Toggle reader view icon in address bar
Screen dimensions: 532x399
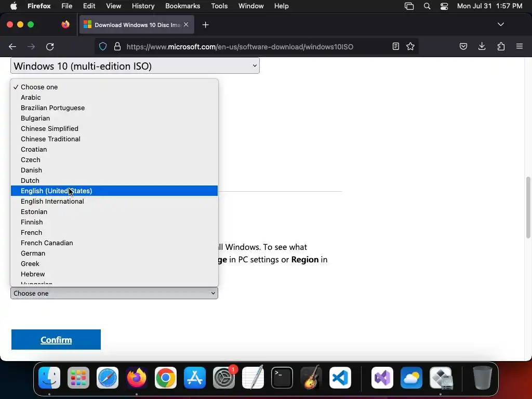coord(395,46)
